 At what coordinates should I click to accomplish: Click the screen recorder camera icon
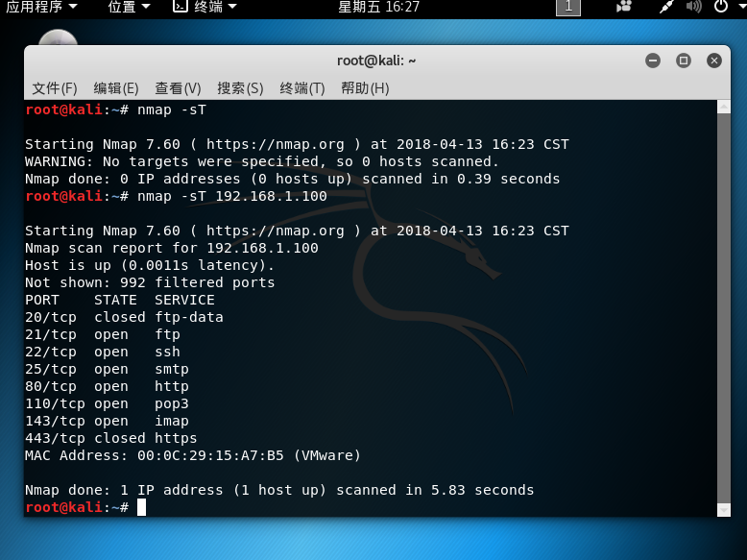(x=623, y=7)
